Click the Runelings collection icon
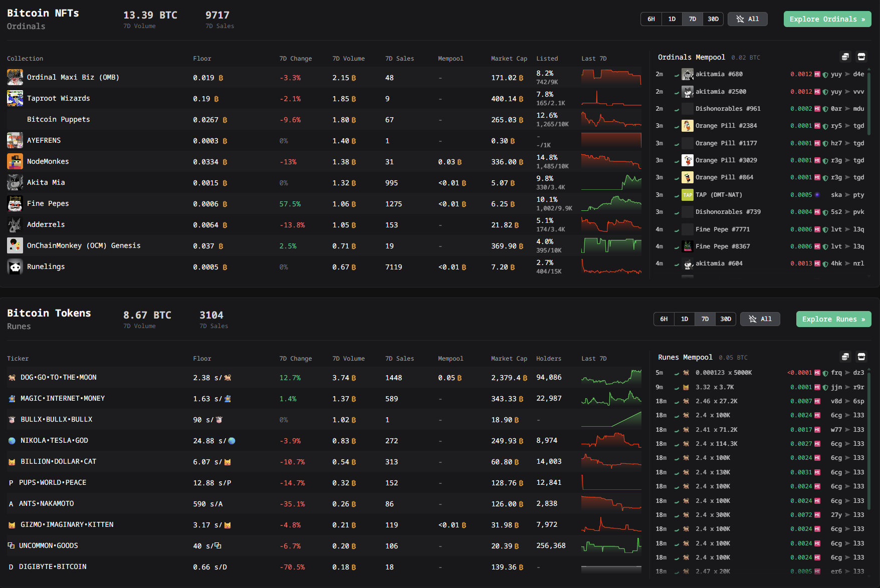Image resolution: width=880 pixels, height=588 pixels. click(x=15, y=266)
